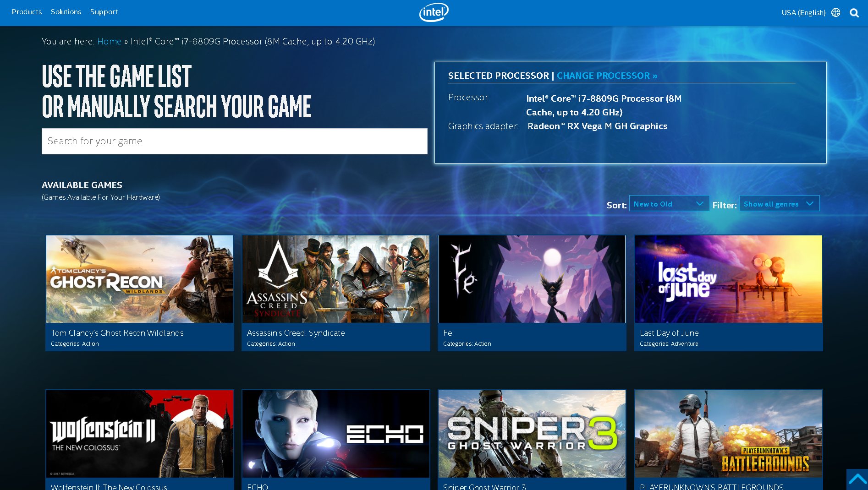Click the Assassin's Creed: Syndicate title
The image size is (868, 490).
[296, 333]
